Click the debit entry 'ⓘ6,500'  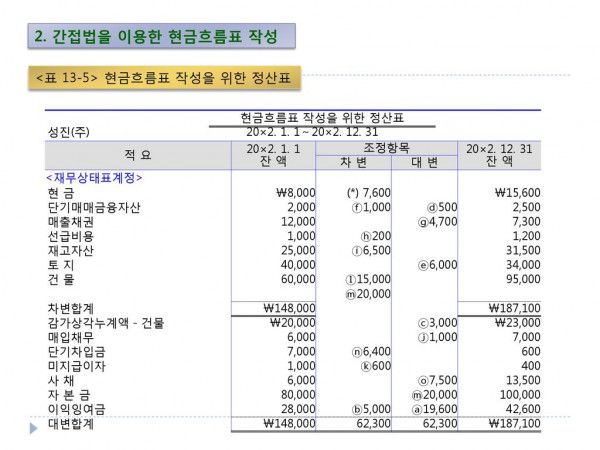(x=371, y=250)
